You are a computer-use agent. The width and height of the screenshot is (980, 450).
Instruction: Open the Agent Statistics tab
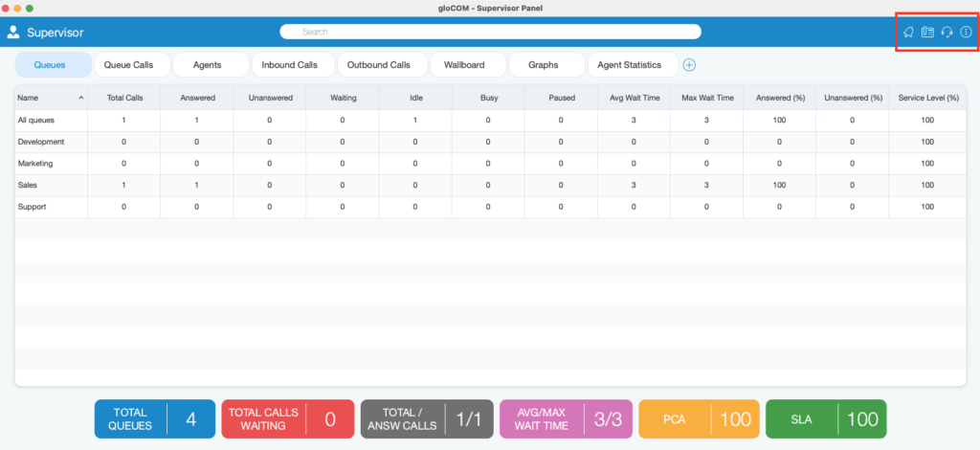pyautogui.click(x=630, y=65)
